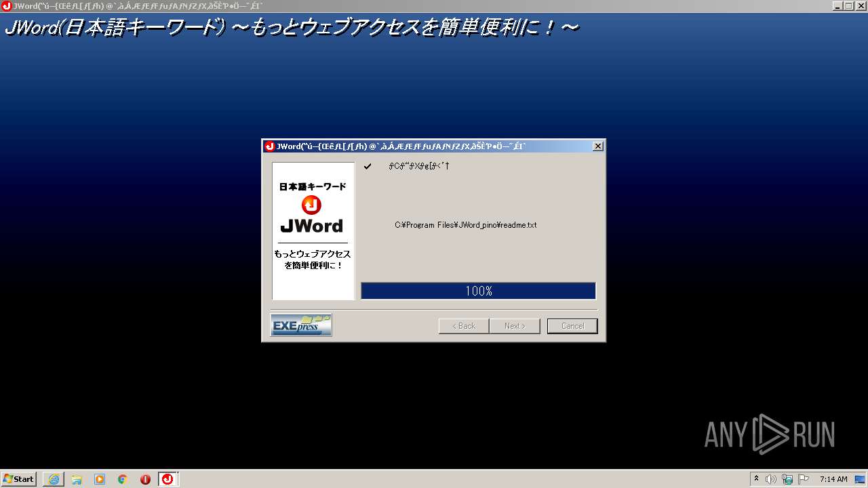Click the 100% installation progress bar

(479, 291)
